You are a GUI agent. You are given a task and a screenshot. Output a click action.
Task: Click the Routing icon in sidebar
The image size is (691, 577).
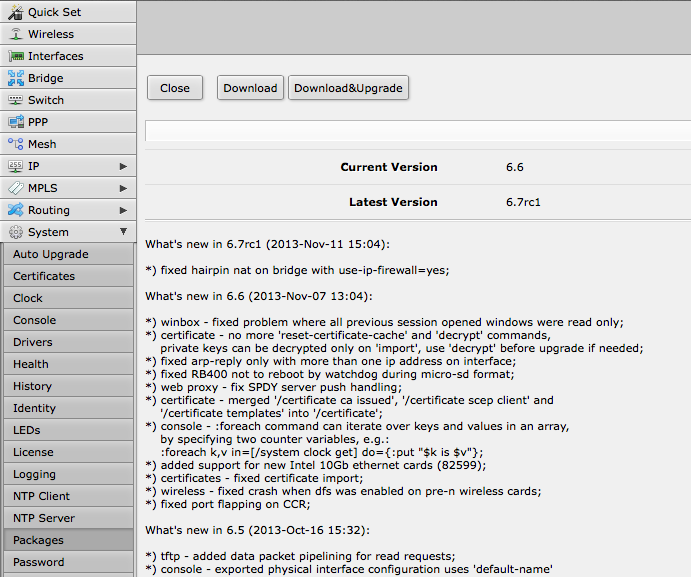[x=15, y=210]
